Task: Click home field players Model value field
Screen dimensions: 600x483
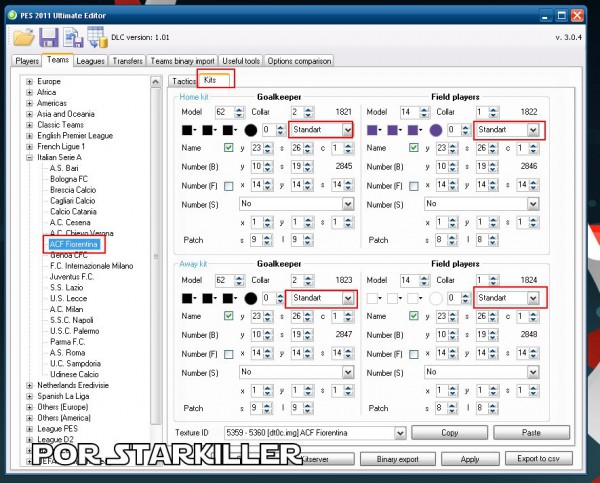Action: tap(409, 112)
